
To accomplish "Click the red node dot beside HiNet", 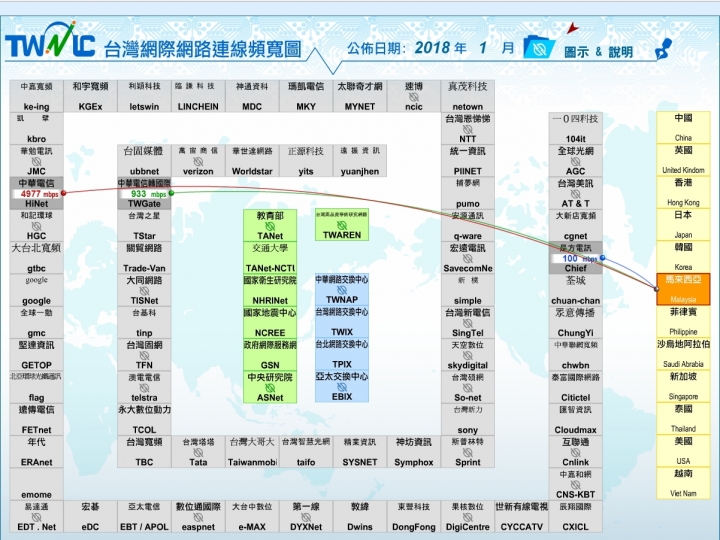I will click(63, 193).
